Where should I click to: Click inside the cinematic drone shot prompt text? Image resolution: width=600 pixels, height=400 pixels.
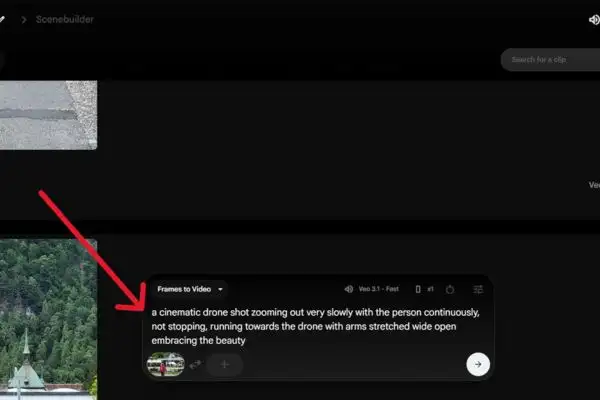pyautogui.click(x=315, y=326)
